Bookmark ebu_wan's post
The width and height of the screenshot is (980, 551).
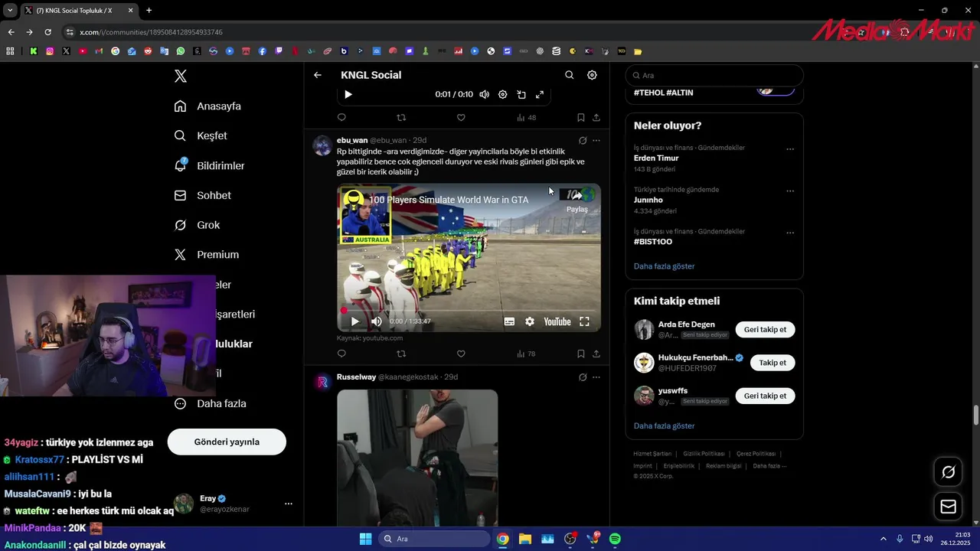[x=580, y=354]
